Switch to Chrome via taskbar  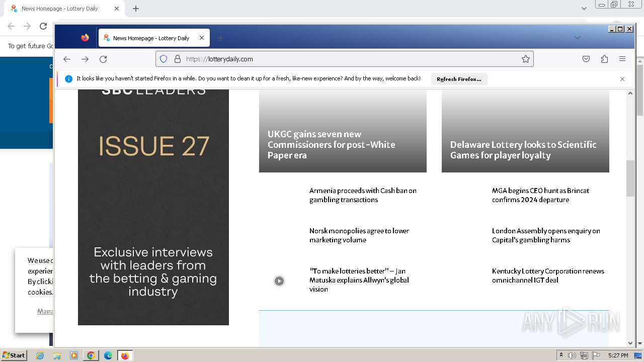click(x=91, y=355)
